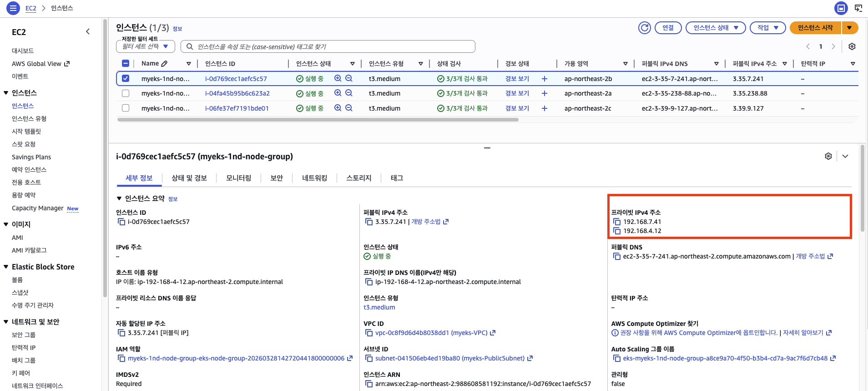868x391 pixels.
Task: Open AWS Global View in sidebar
Action: (x=40, y=64)
